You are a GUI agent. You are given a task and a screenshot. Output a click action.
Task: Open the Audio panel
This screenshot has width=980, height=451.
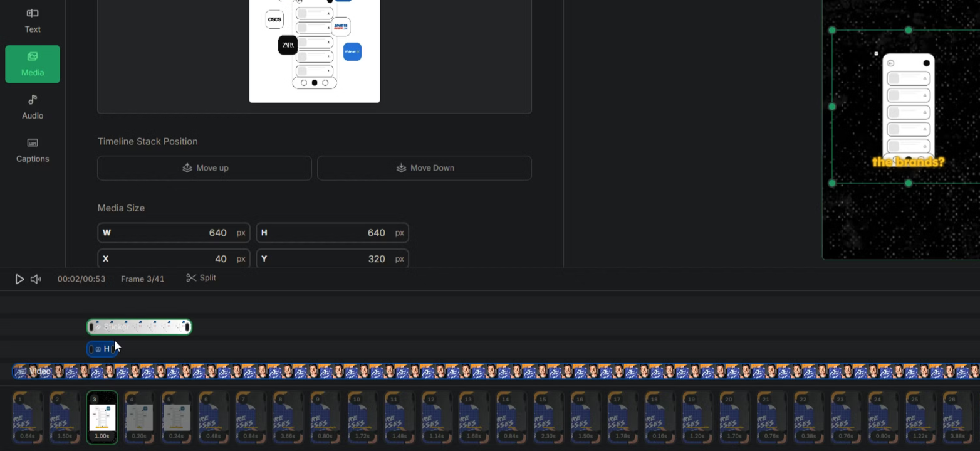pos(33,107)
